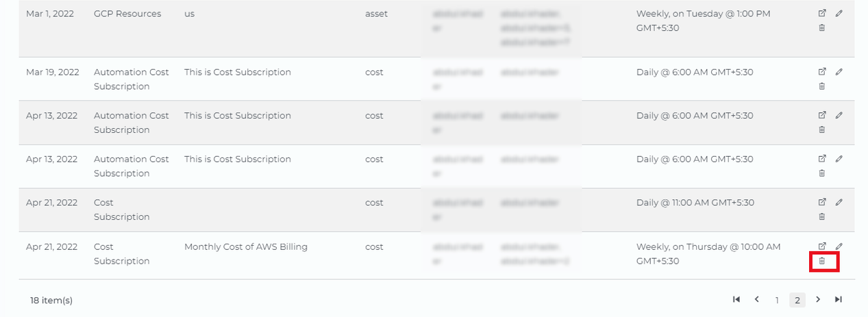This screenshot has height=317, width=868.
Task: Go to the next page
Action: pos(818,299)
